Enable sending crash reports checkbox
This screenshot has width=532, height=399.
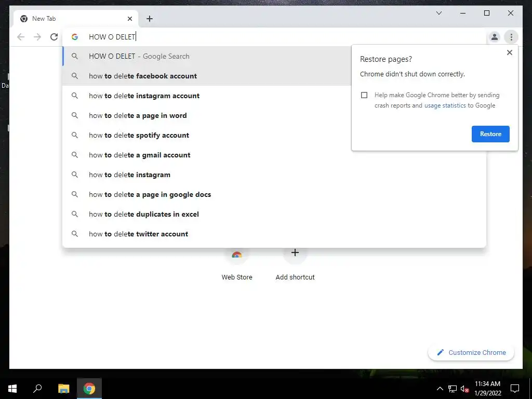(364, 95)
